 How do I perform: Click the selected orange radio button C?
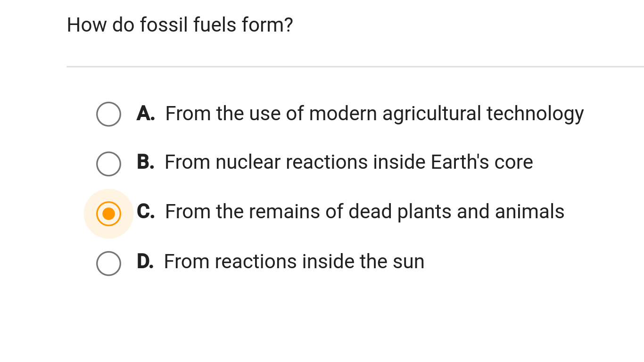click(108, 214)
